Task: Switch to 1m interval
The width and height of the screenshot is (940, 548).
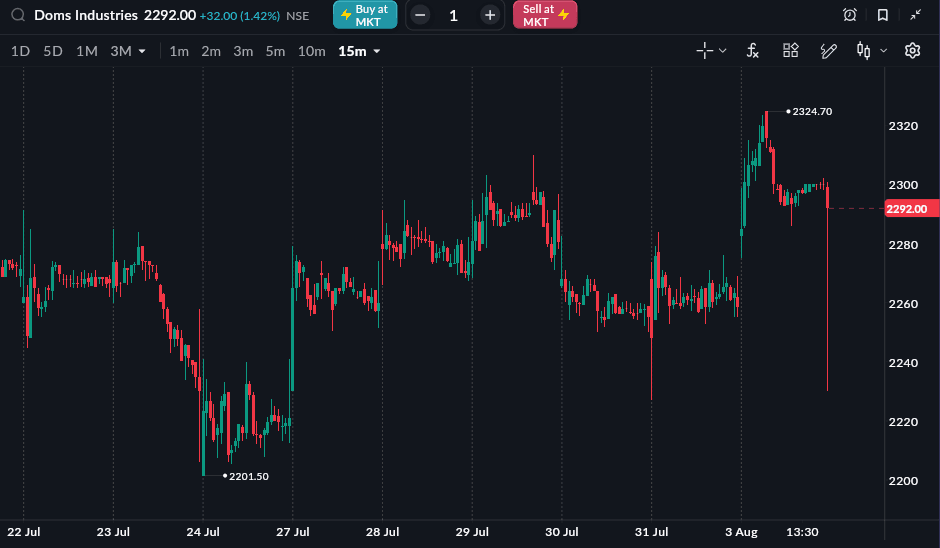Action: [x=179, y=52]
